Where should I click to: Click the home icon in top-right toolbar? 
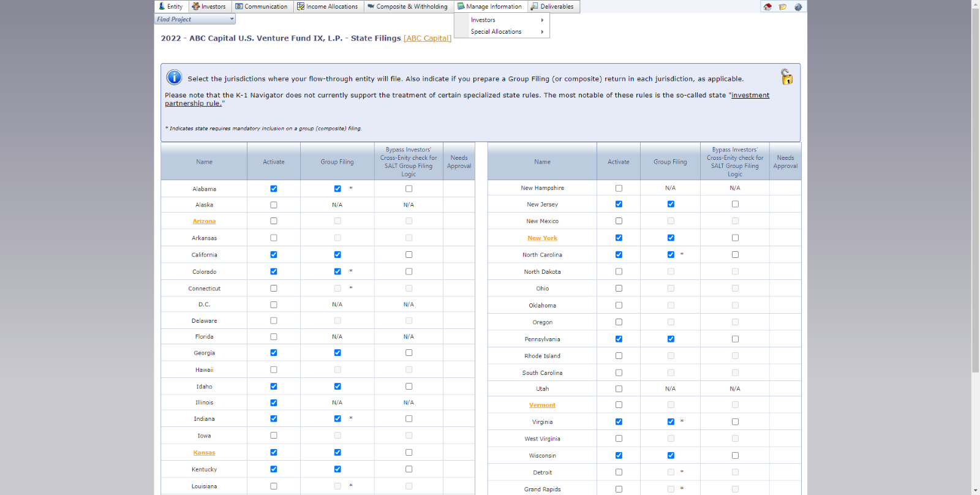coord(767,7)
